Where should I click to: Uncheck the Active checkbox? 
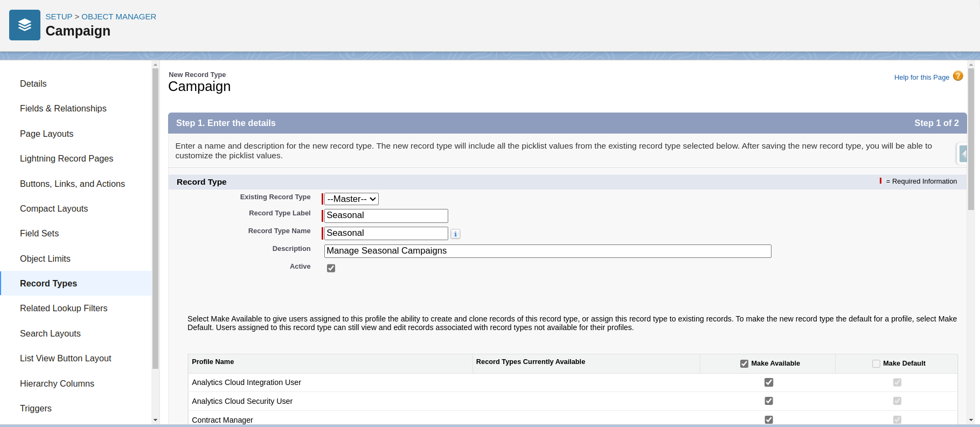(331, 268)
